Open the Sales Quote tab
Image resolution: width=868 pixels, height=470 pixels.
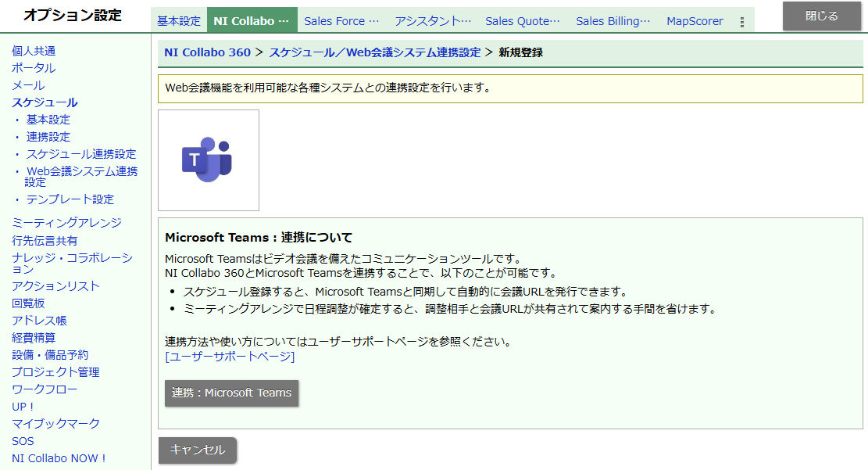click(x=523, y=21)
